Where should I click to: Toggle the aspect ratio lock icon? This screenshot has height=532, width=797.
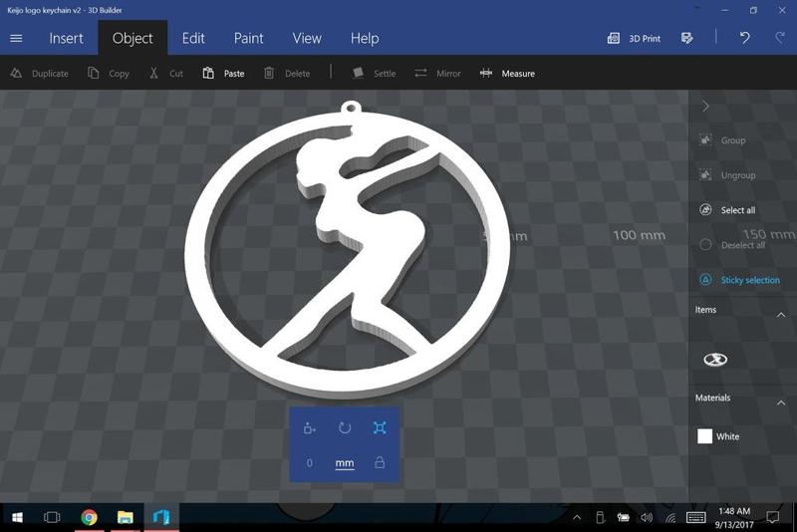click(x=380, y=463)
